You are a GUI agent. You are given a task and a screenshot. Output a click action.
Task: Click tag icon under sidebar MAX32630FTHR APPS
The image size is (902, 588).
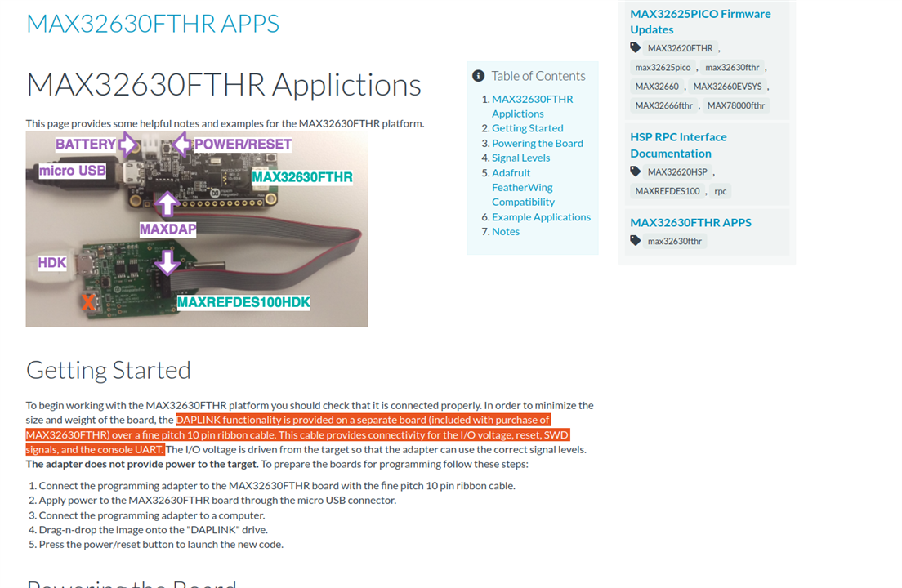(x=635, y=240)
